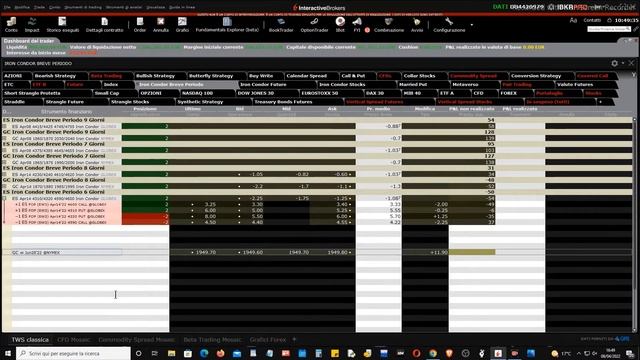Switch to TWS classica workspace tab

coord(30,340)
